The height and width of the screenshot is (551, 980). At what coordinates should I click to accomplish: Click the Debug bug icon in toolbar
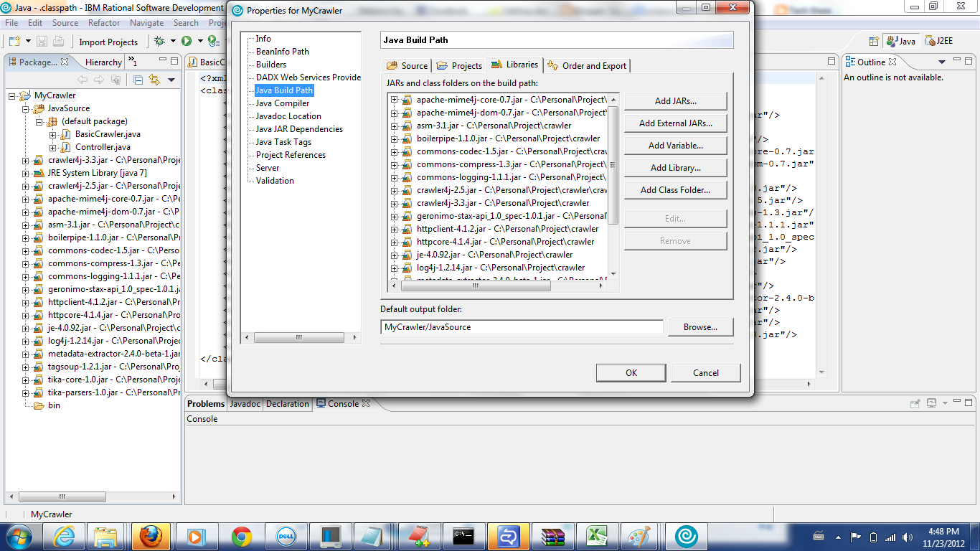click(159, 42)
